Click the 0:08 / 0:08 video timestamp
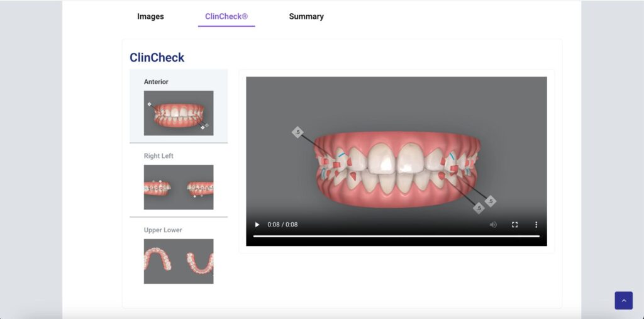 pyautogui.click(x=282, y=225)
